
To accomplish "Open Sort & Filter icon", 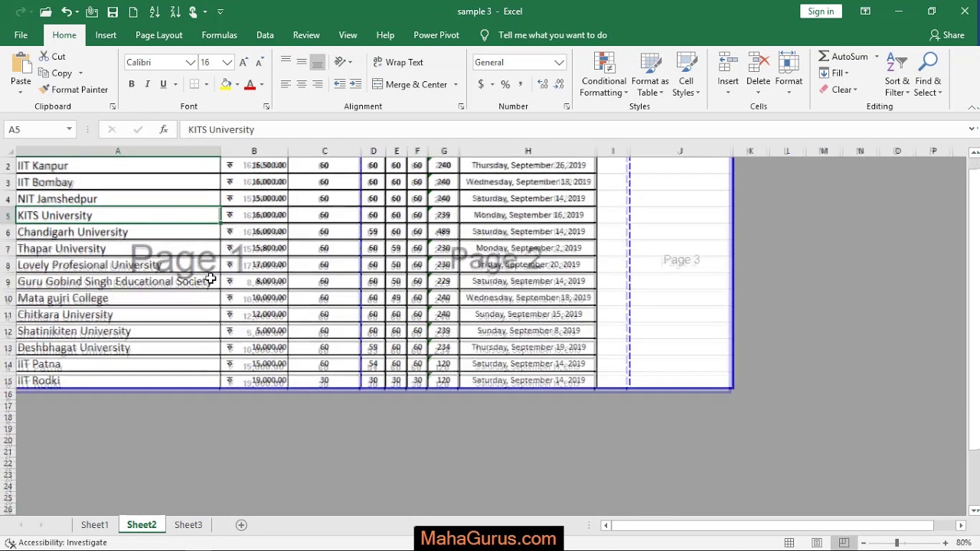I will pos(897,64).
